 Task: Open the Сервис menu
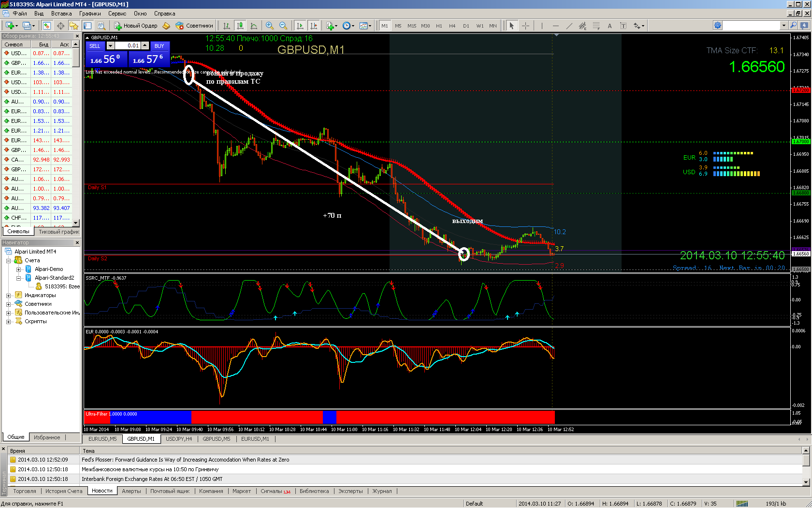click(117, 14)
